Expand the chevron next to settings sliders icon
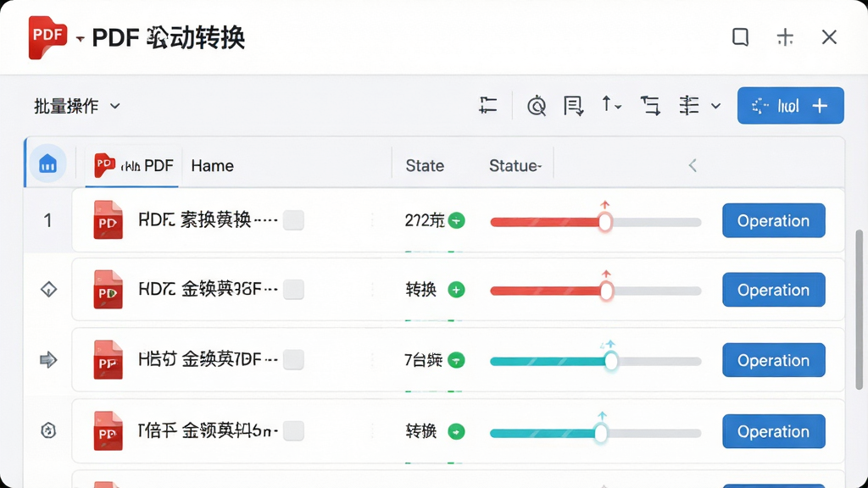This screenshot has width=868, height=488. click(x=715, y=106)
